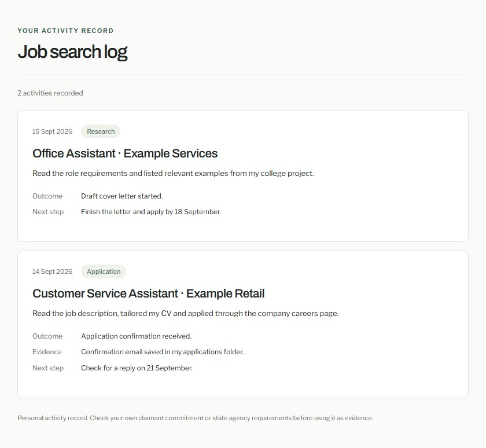The image size is (486, 448).
Task: Click the 'Your Activity Record' eyebrow label
Action: 65,31
